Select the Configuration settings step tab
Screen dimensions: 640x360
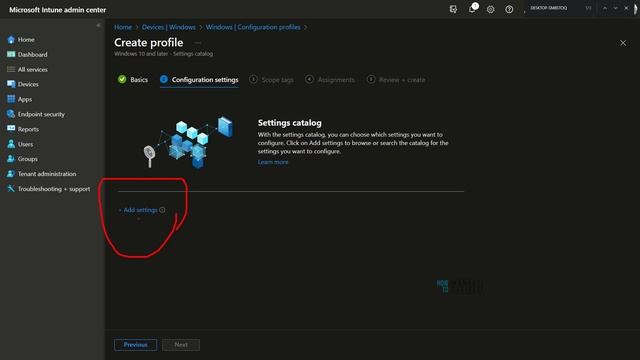[x=199, y=80]
